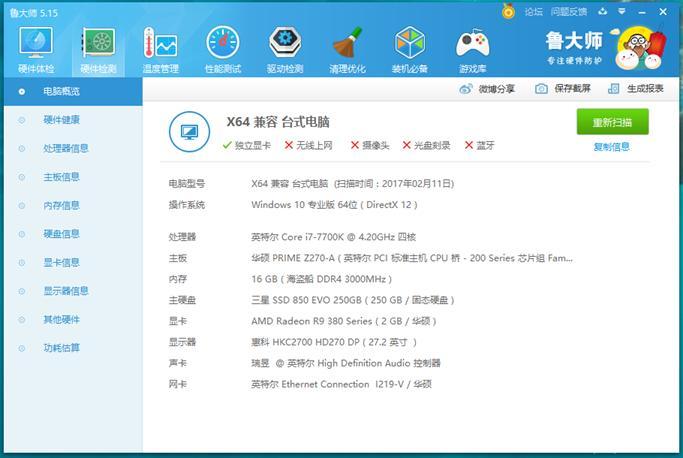The width and height of the screenshot is (683, 458).
Task: Select 硬件健康 in the sidebar
Action: click(x=60, y=120)
